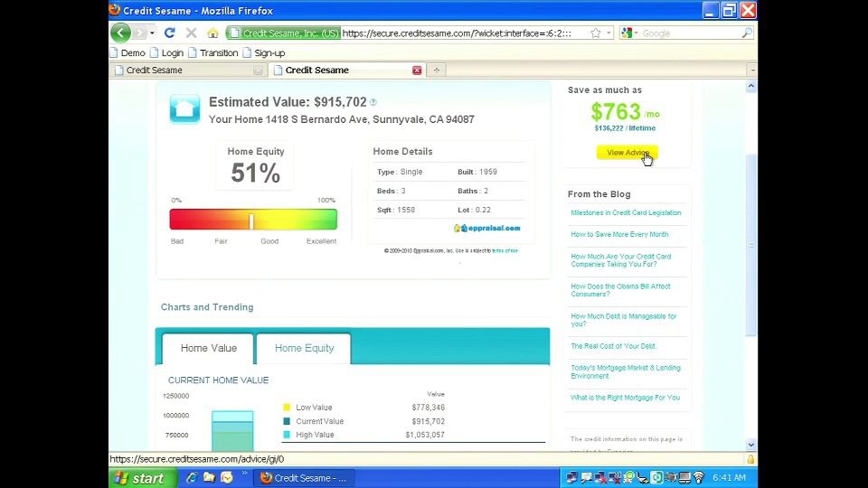Screen dimensions: 868x488
Task: Switch to the Home Value chart tab
Action: [208, 349]
